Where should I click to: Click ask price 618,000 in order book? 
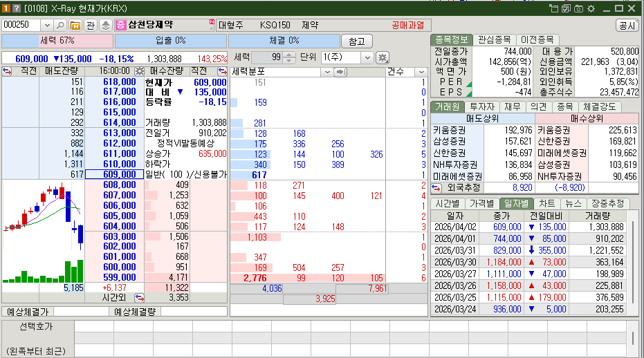tap(119, 82)
